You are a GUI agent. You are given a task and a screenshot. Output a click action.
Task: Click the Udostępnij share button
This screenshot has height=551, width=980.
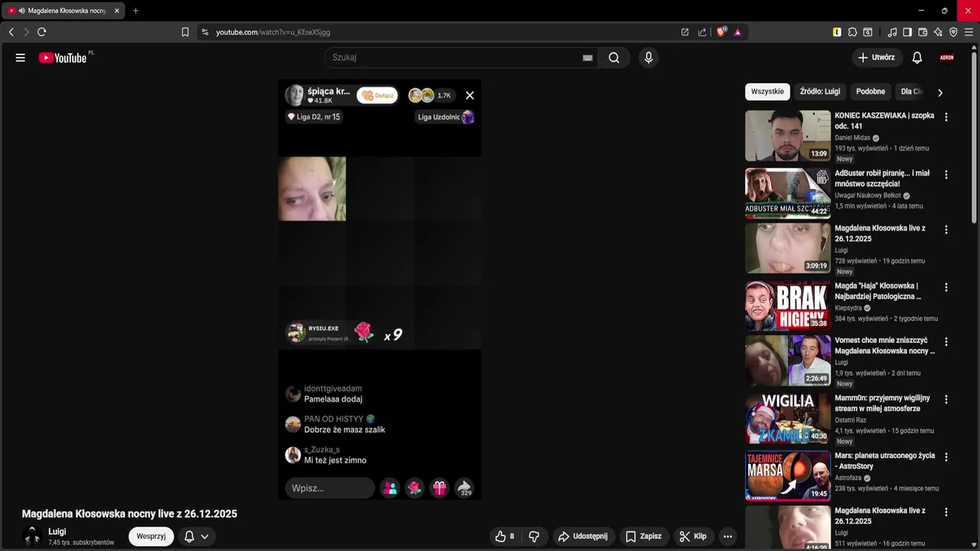coord(583,536)
